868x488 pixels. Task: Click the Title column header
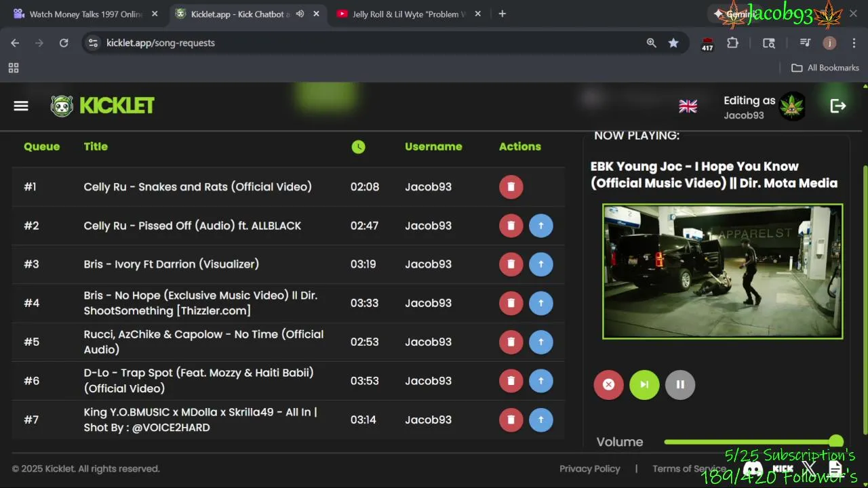click(96, 146)
